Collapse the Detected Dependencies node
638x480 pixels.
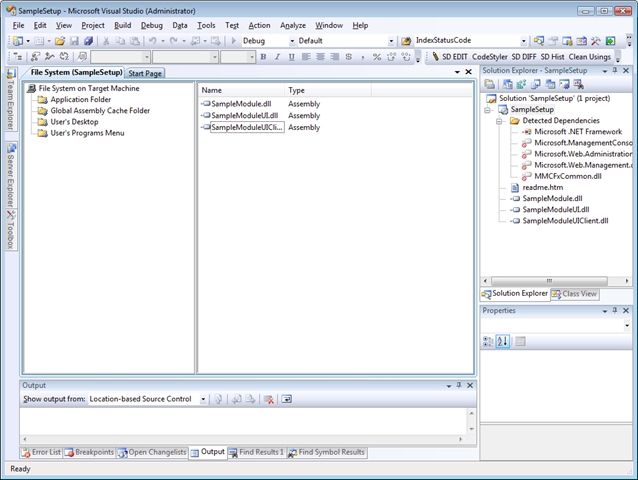(x=499, y=121)
